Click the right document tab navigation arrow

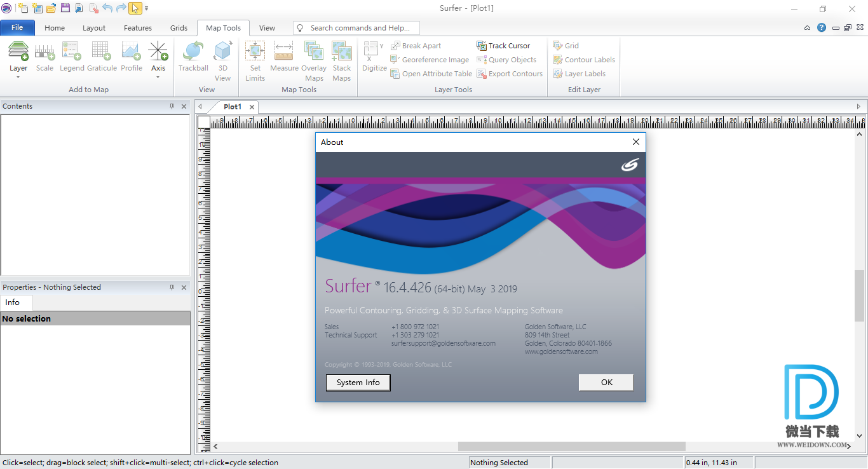click(x=859, y=107)
